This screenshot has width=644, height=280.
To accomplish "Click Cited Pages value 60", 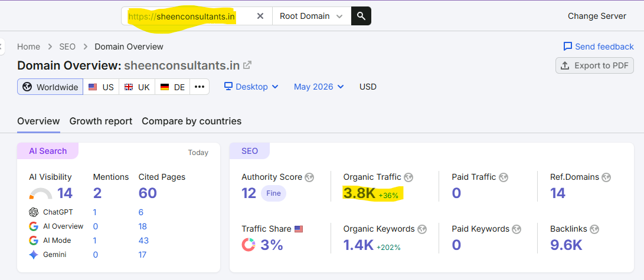I will point(148,193).
